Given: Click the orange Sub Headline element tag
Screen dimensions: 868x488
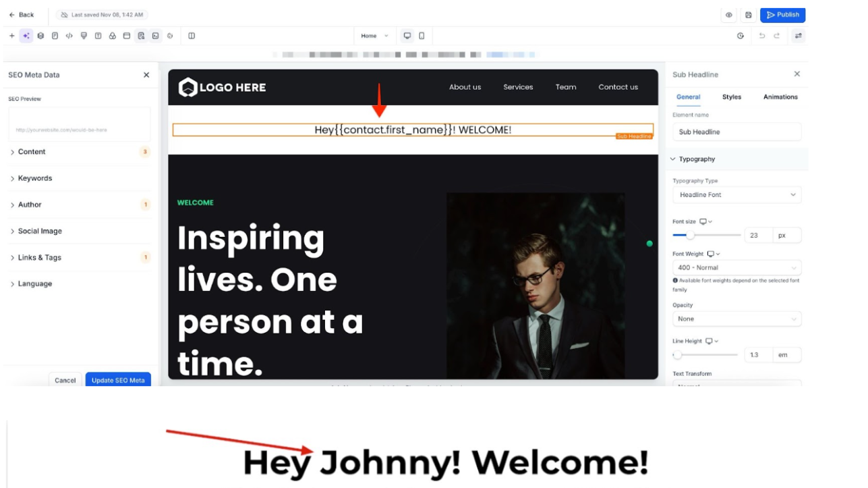Looking at the screenshot, I should point(634,136).
